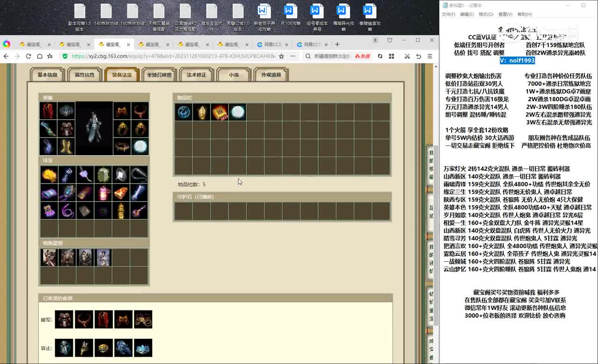
Task: Select the 破军 set necklace icon
Action: click(x=84, y=319)
